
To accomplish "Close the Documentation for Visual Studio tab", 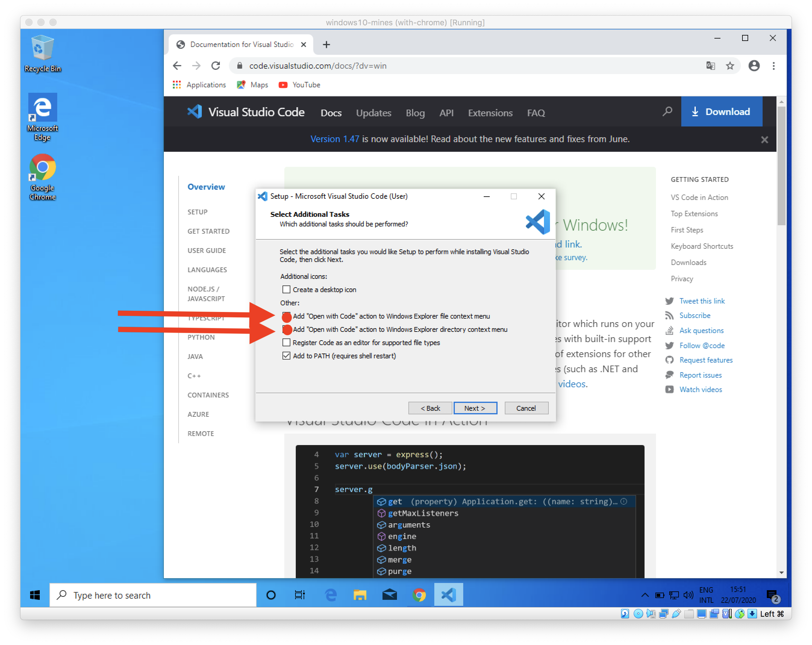I will tap(304, 45).
